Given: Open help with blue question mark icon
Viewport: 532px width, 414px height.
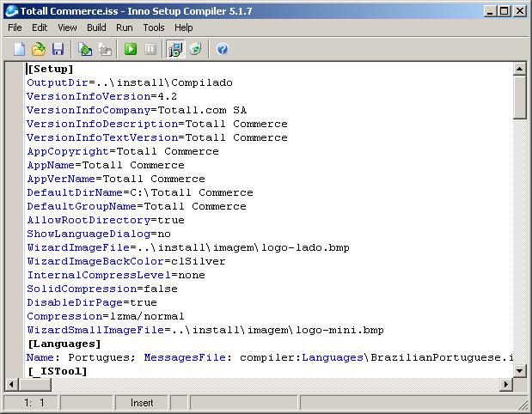Looking at the screenshot, I should tap(223, 49).
